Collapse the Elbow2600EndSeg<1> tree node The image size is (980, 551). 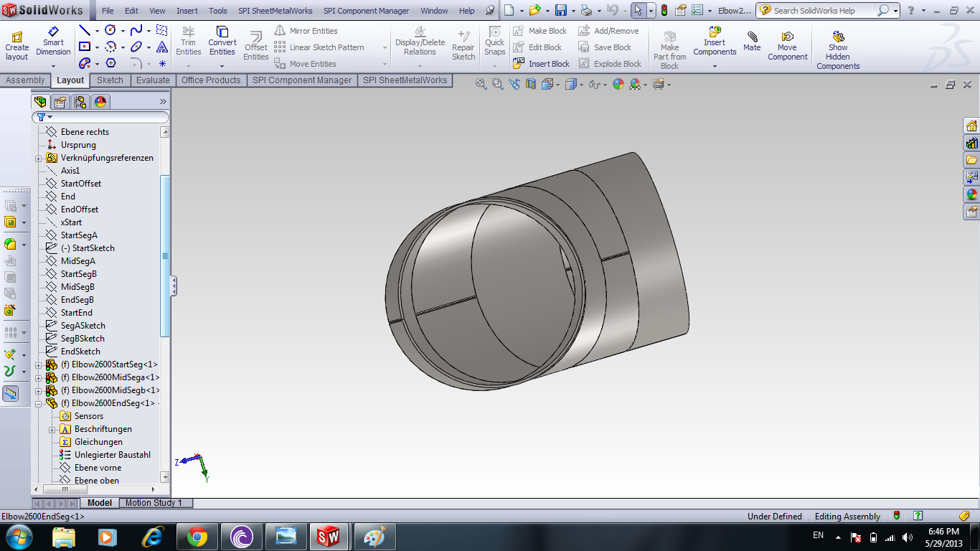coord(39,403)
